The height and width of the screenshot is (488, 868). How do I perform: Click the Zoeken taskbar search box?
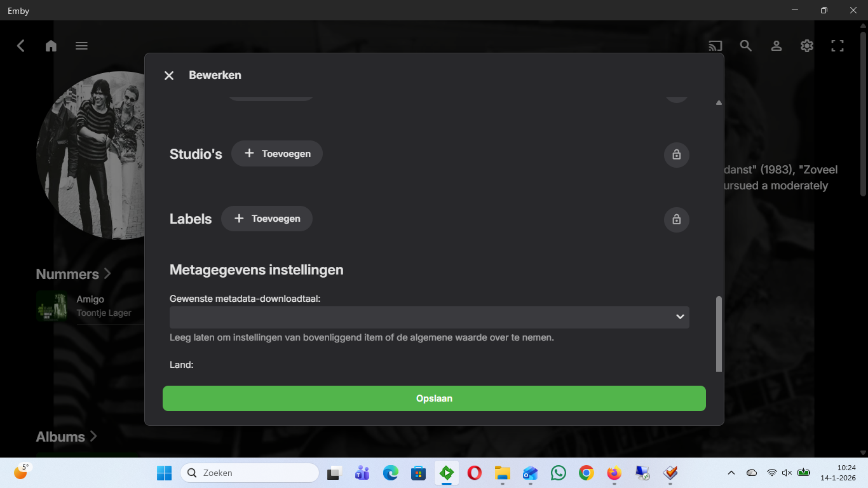click(250, 473)
